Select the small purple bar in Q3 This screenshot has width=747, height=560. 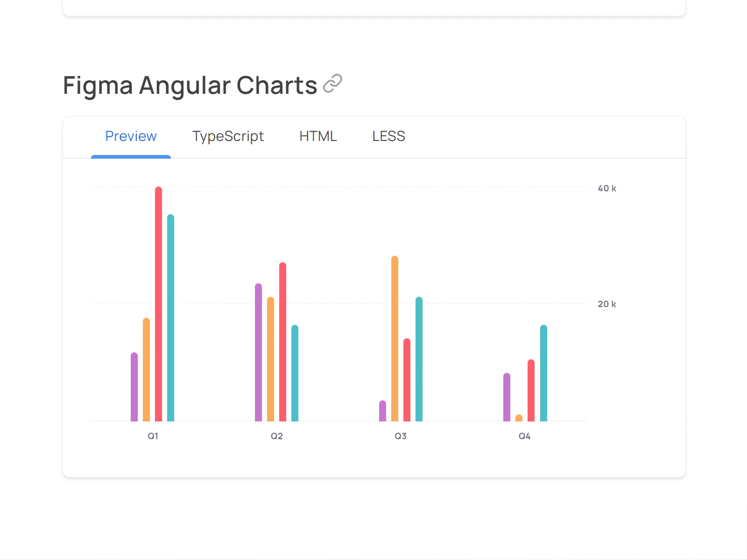click(x=382, y=411)
